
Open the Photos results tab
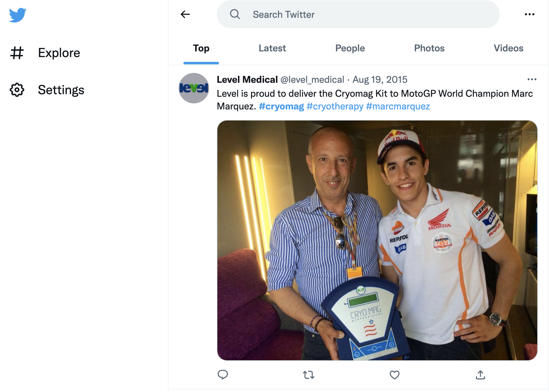(x=429, y=48)
